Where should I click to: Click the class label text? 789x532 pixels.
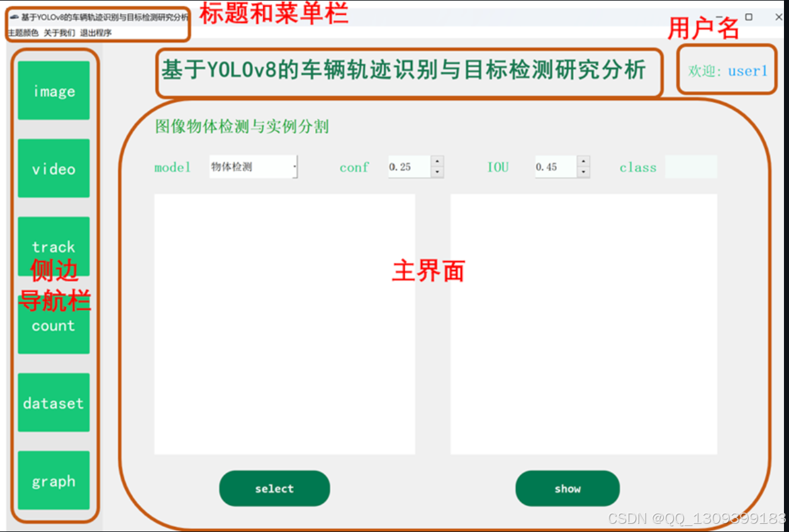pyautogui.click(x=638, y=167)
